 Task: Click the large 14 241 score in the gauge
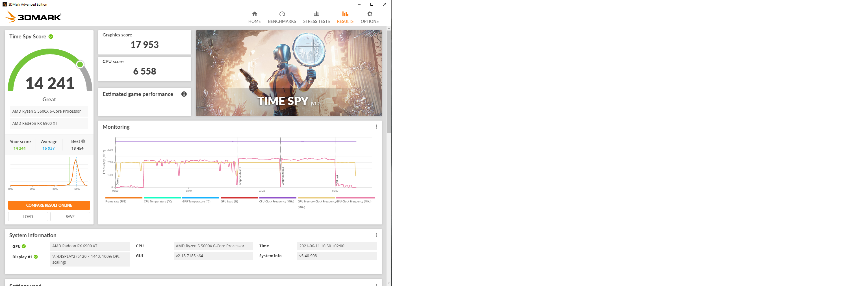50,84
